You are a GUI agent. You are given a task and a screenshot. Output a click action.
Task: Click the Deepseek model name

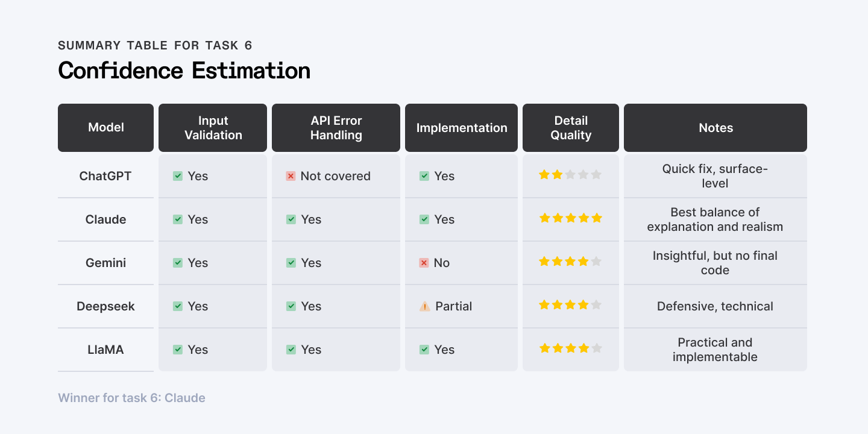pos(106,306)
